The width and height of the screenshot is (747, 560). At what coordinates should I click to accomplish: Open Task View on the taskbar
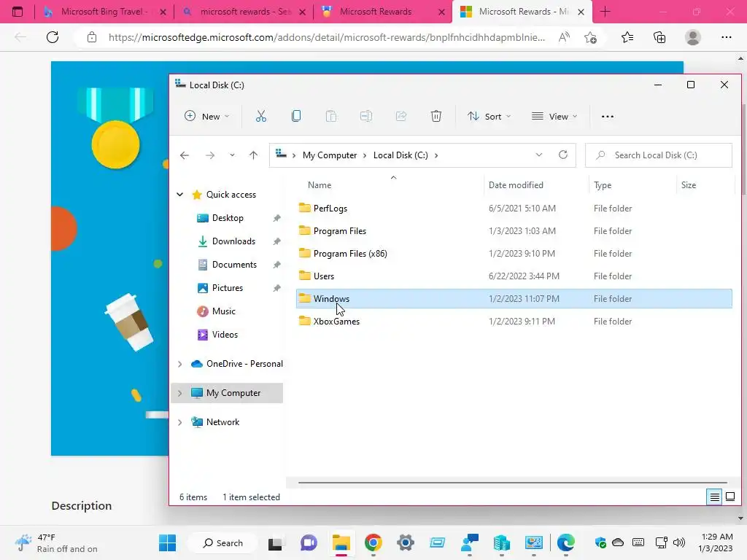[x=275, y=542]
